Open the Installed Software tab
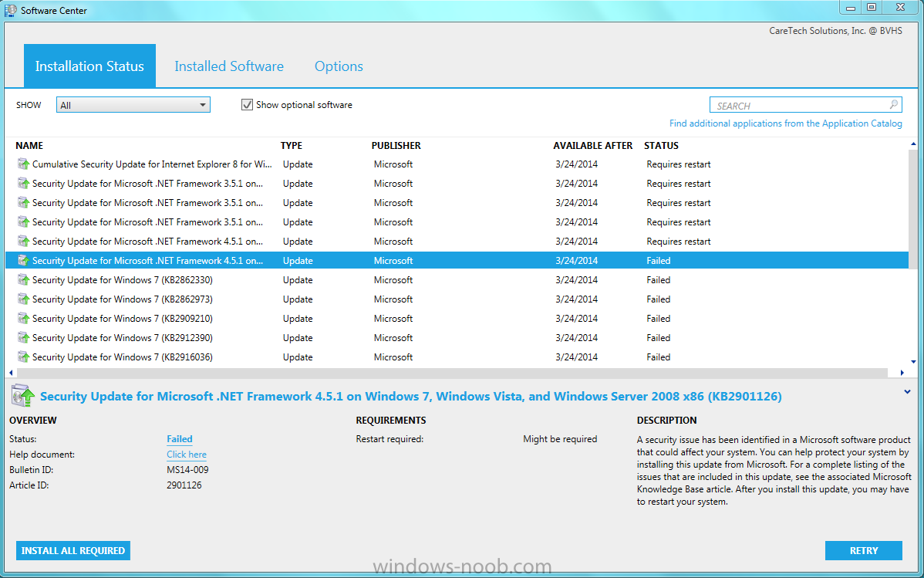Screen dimensions: 924x578 pyautogui.click(x=228, y=66)
